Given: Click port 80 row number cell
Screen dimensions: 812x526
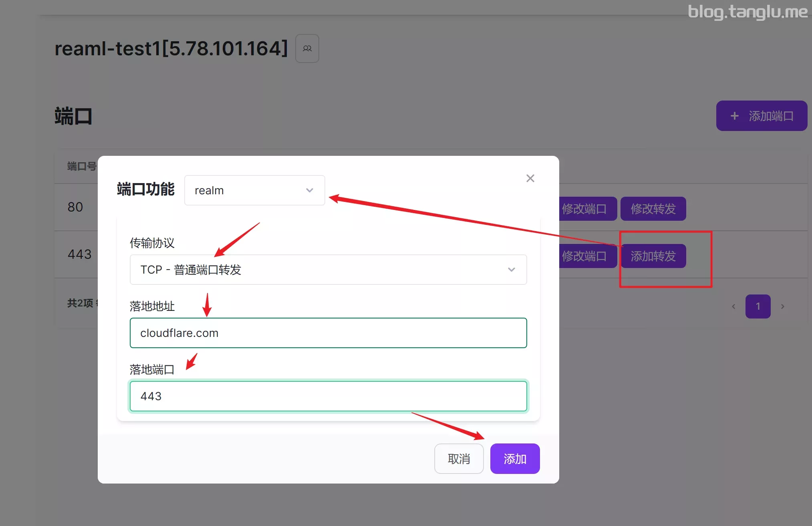Looking at the screenshot, I should point(75,207).
